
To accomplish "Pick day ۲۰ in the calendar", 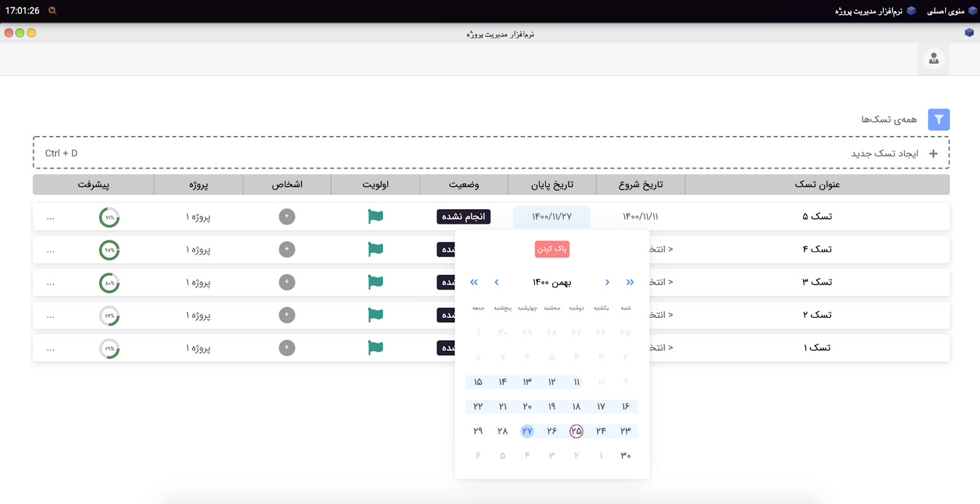I will 527,407.
